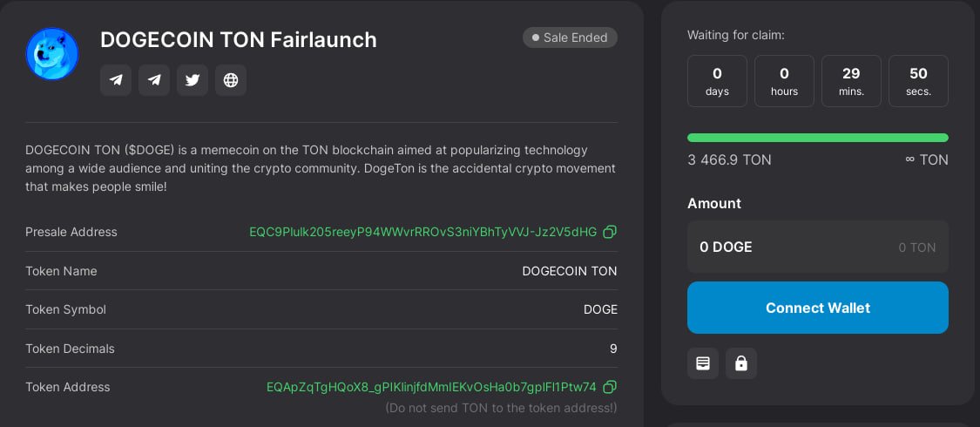
Task: Click the 3 466.9 TON raised value
Action: pos(729,160)
